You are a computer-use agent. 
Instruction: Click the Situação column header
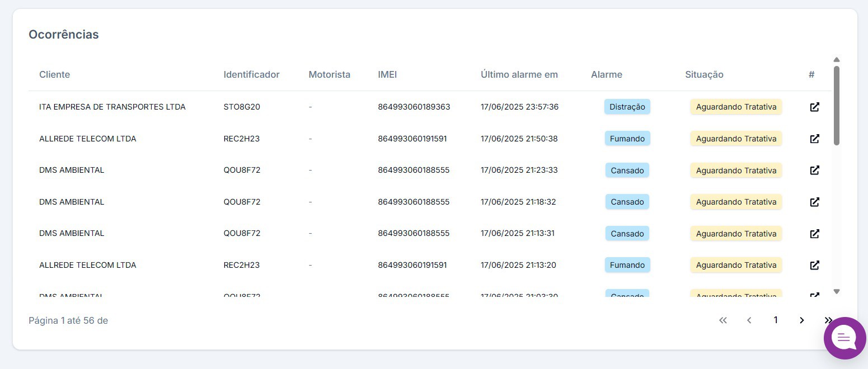pyautogui.click(x=704, y=74)
